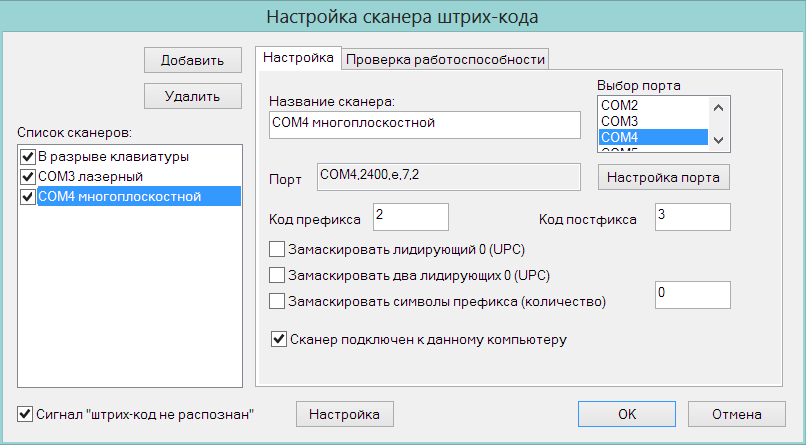
Task: Toggle the COM4 многоплоскостной scanner checkbox
Action: [27, 196]
